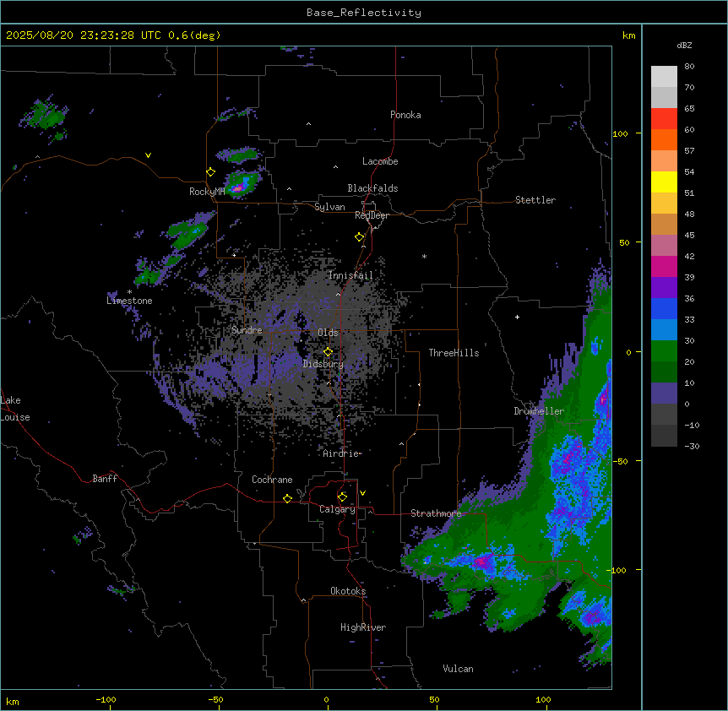Click the legend value -30 label

pyautogui.click(x=692, y=446)
